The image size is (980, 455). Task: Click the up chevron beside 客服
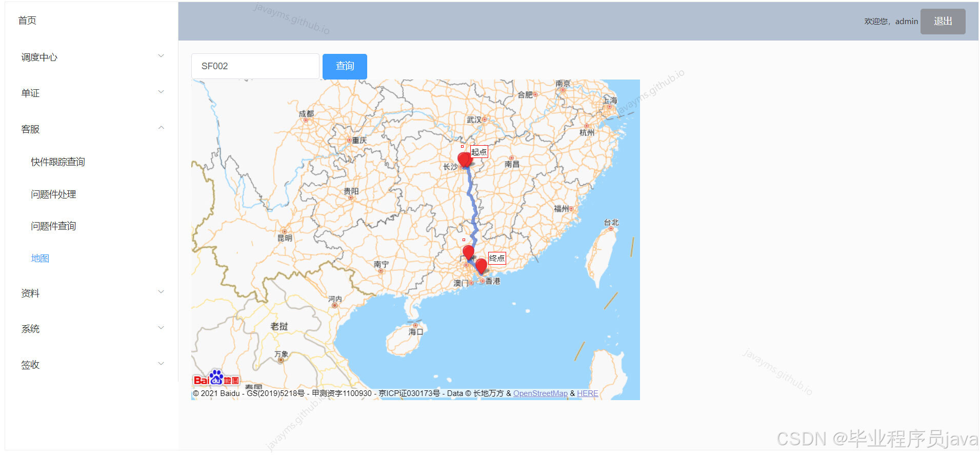coord(161,128)
